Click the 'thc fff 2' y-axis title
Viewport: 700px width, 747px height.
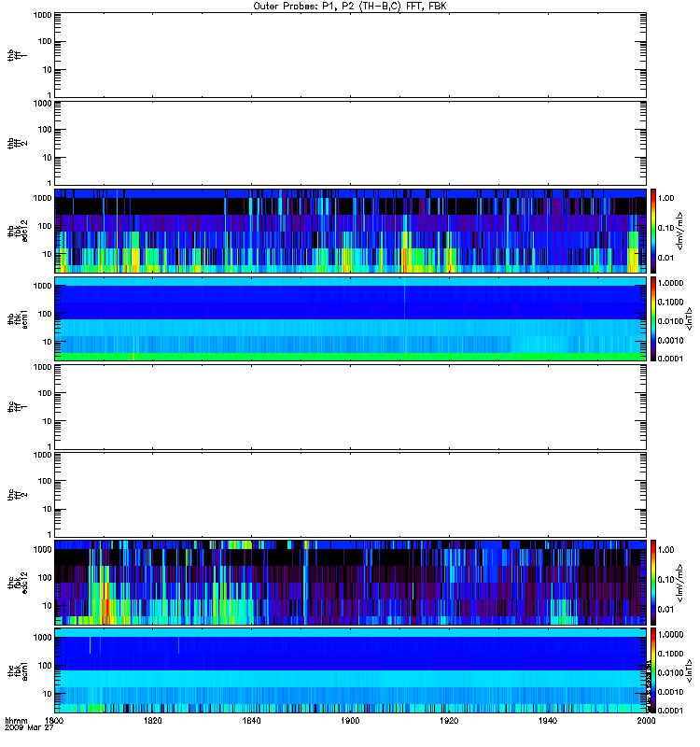(18, 495)
